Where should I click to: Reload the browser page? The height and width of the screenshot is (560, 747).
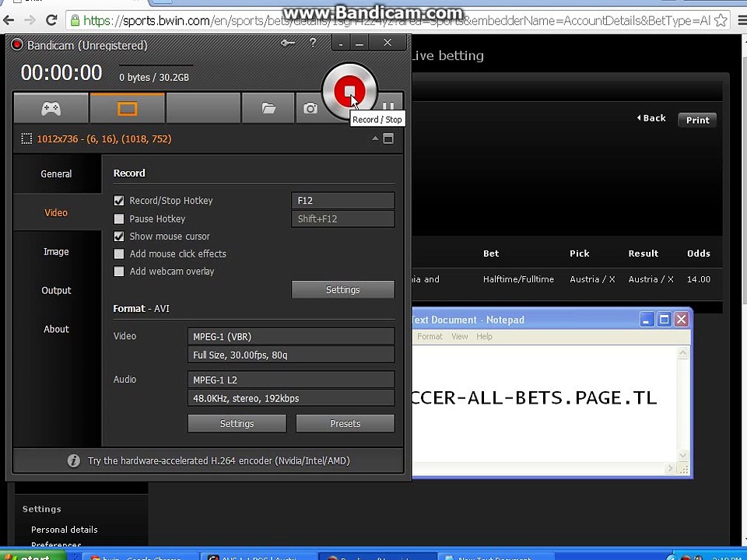(51, 20)
